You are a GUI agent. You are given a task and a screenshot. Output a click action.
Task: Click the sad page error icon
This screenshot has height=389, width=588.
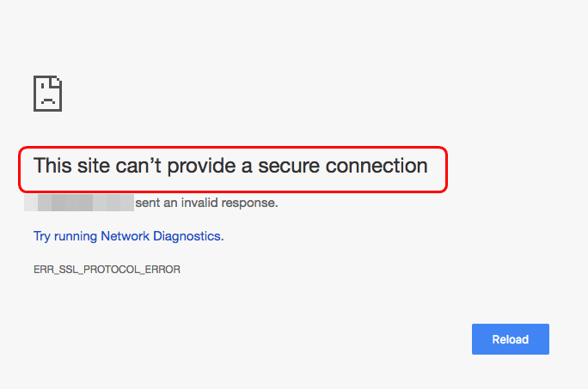47,93
